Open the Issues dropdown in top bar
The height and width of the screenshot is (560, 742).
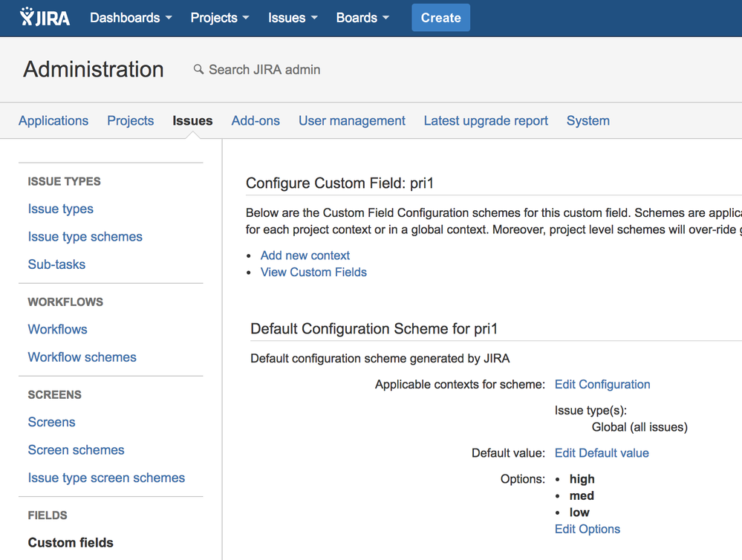click(293, 18)
